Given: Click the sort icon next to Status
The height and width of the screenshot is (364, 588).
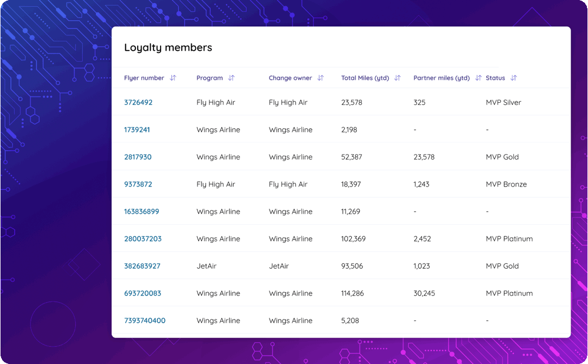Looking at the screenshot, I should coord(514,78).
